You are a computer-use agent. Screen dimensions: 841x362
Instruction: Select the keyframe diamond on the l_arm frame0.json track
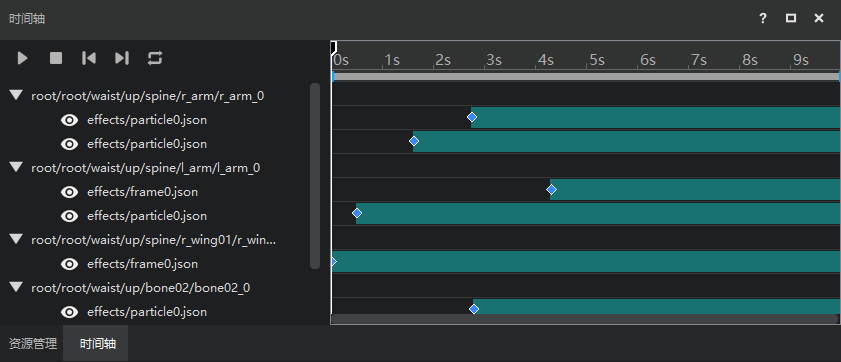(x=551, y=189)
